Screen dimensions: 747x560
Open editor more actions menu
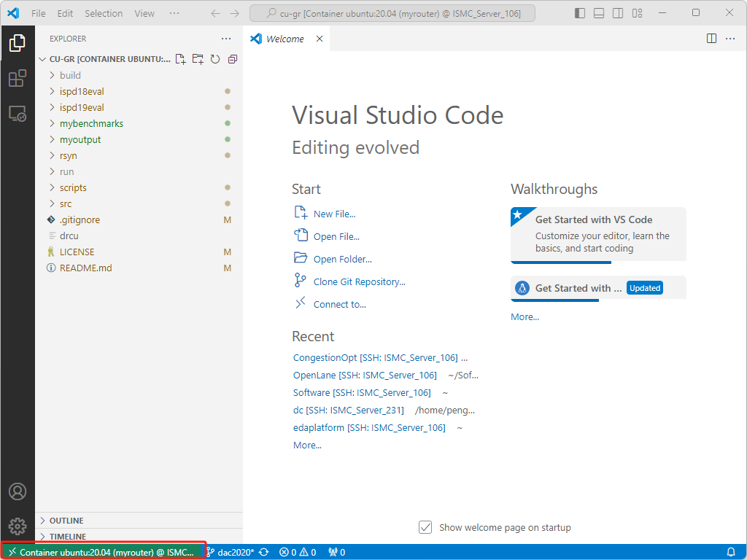730,39
